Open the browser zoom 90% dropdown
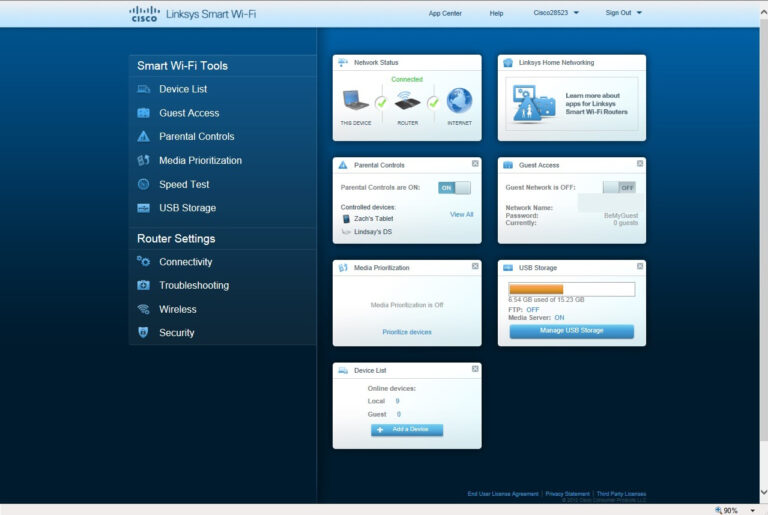Image resolution: width=768 pixels, height=515 pixels. tap(753, 510)
